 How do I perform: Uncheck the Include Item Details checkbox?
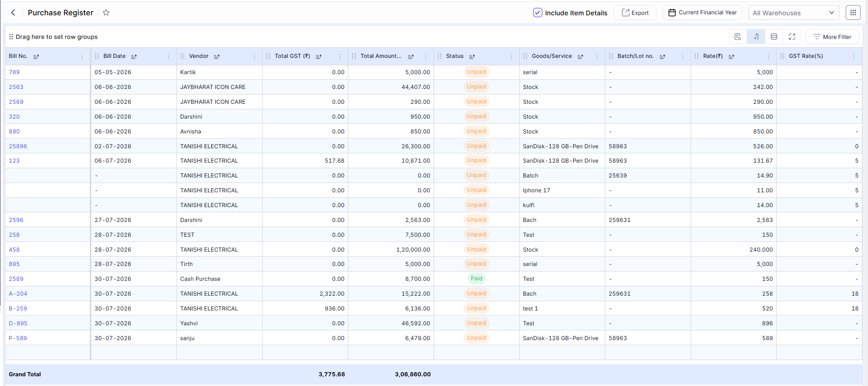click(537, 13)
